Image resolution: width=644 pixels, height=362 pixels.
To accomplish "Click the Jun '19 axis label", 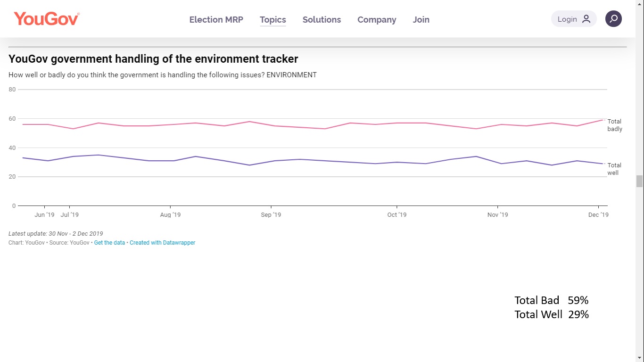I will click(x=45, y=215).
